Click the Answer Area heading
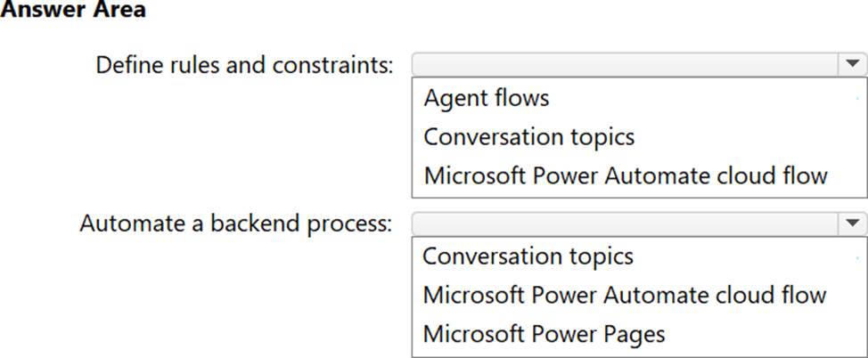 click(73, 11)
